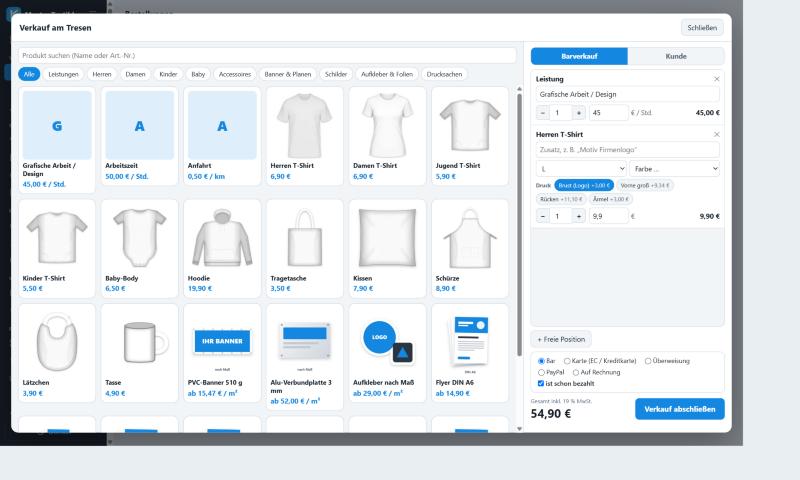Toggle Vorne groß print option chip
The height and width of the screenshot is (480, 800).
coord(645,186)
